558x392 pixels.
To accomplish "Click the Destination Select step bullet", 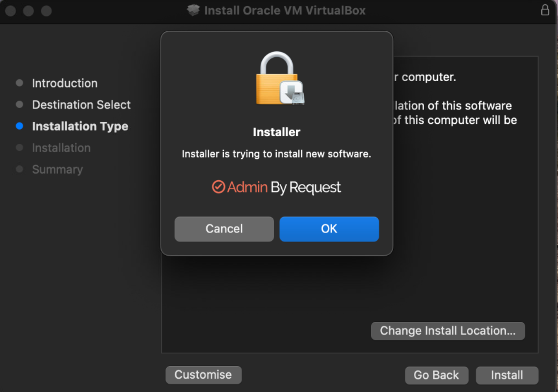I will pyautogui.click(x=19, y=105).
